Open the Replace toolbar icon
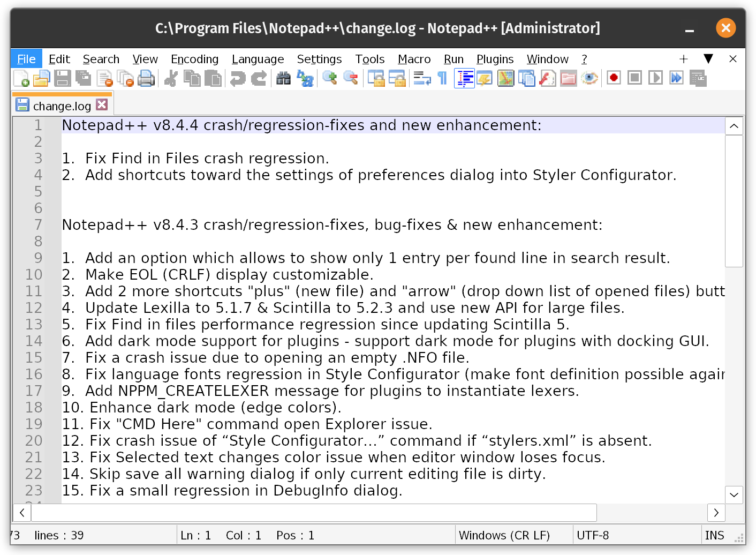Image resolution: width=756 pixels, height=555 pixels. (304, 78)
